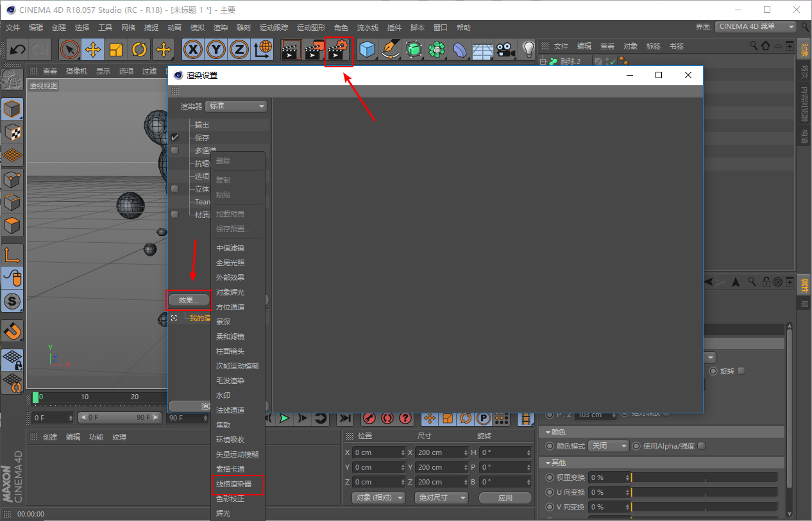Click the go to end playback button
This screenshot has width=812, height=521.
pyautogui.click(x=345, y=418)
